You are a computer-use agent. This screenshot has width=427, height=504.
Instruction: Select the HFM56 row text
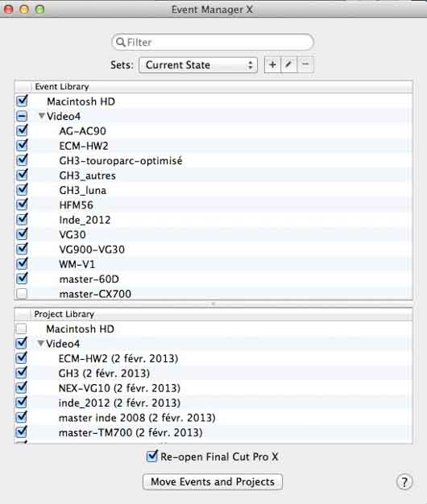77,205
